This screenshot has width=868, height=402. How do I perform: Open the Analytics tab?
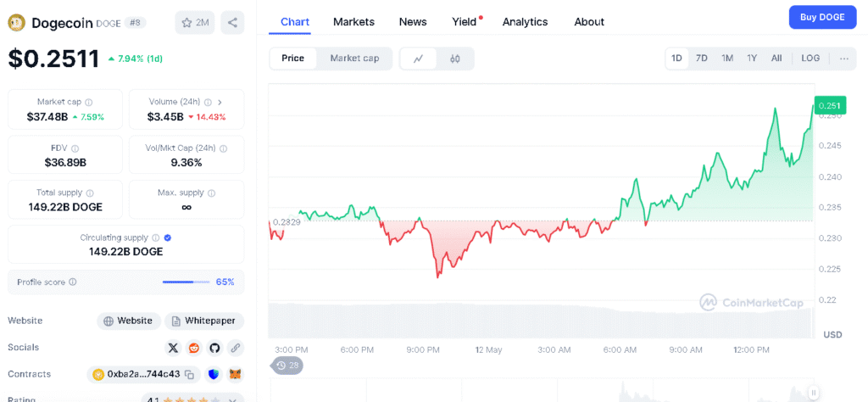[x=525, y=22]
